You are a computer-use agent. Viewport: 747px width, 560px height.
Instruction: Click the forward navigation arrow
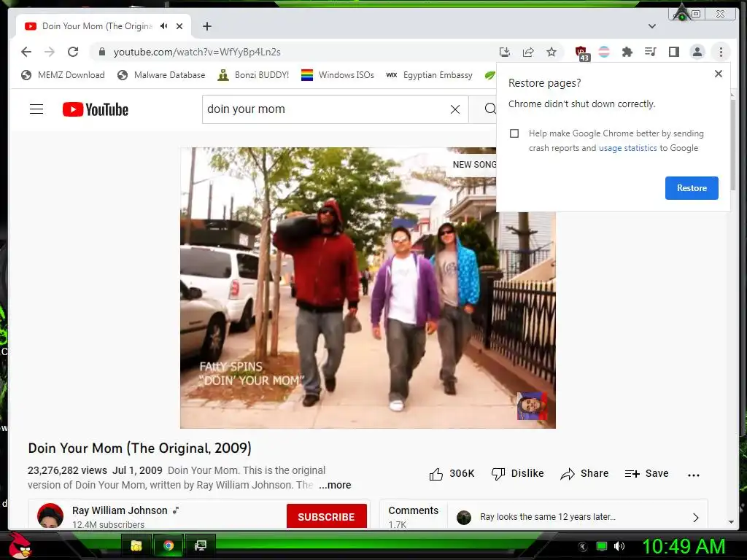click(x=50, y=52)
